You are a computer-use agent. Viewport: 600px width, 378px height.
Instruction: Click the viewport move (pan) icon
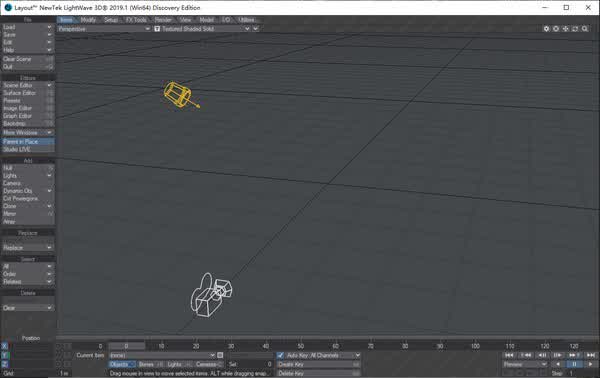point(566,29)
